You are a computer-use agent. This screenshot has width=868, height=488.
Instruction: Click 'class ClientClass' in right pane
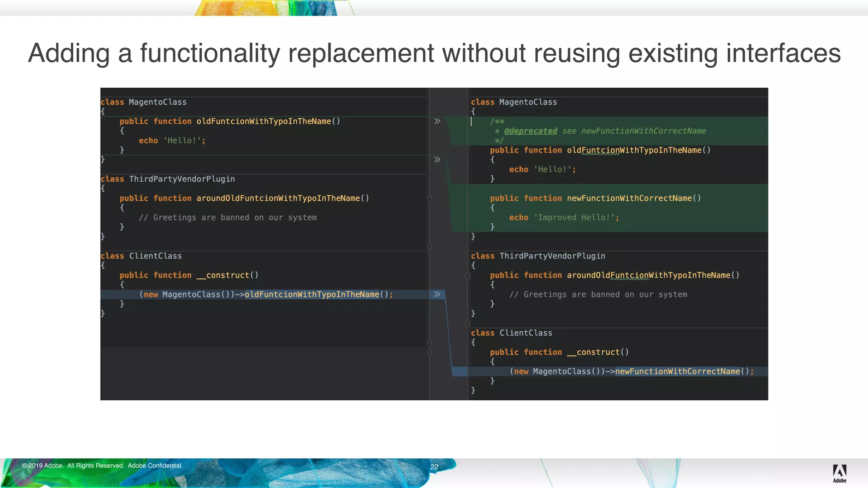pos(512,333)
